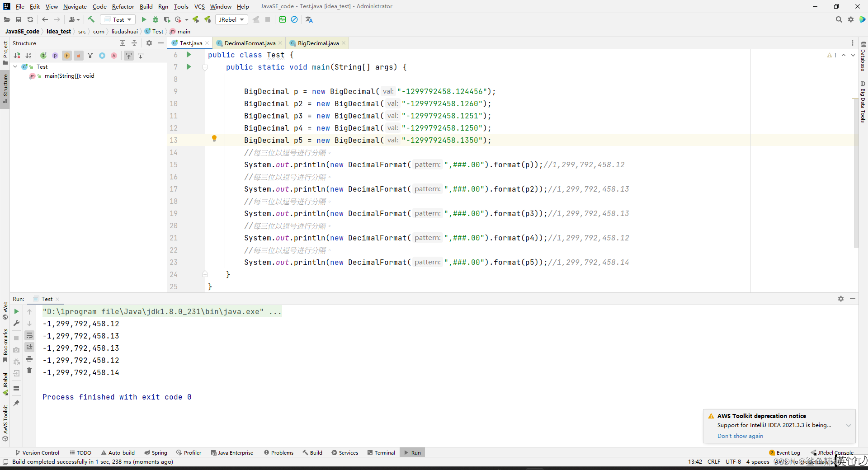Collapse the Test class tree node
Screen dimensions: 868x470
(x=15, y=66)
